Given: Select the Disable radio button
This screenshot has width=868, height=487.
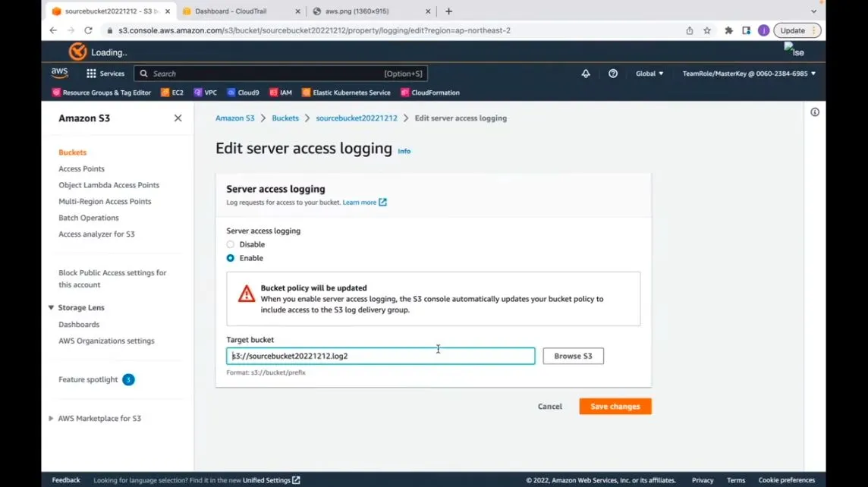Looking at the screenshot, I should coord(231,244).
